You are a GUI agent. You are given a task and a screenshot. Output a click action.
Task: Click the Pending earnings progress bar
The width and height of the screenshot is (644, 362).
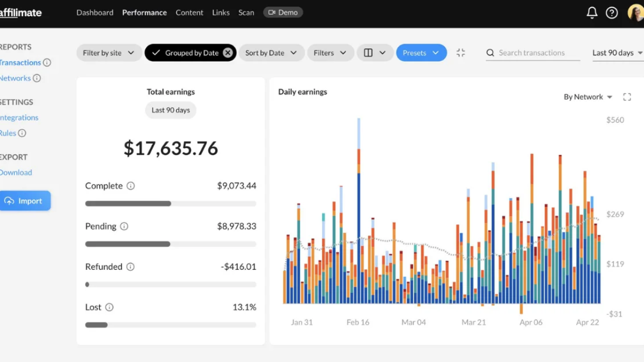click(171, 244)
